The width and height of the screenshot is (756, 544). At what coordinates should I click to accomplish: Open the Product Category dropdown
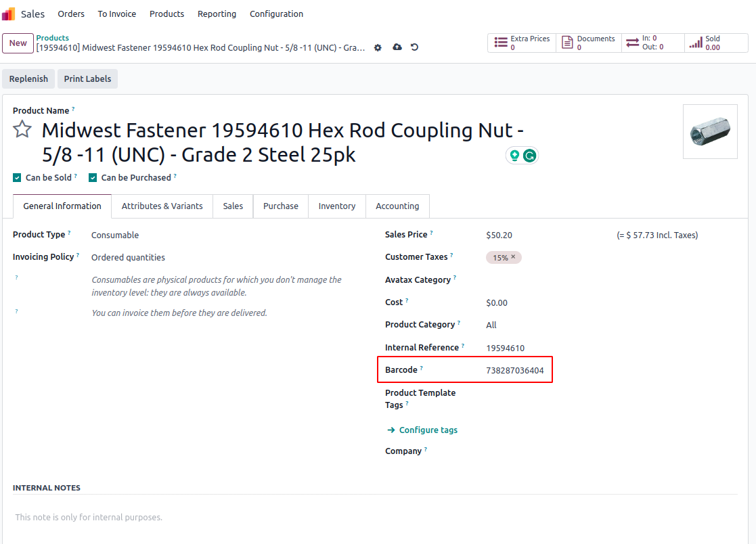pos(541,325)
